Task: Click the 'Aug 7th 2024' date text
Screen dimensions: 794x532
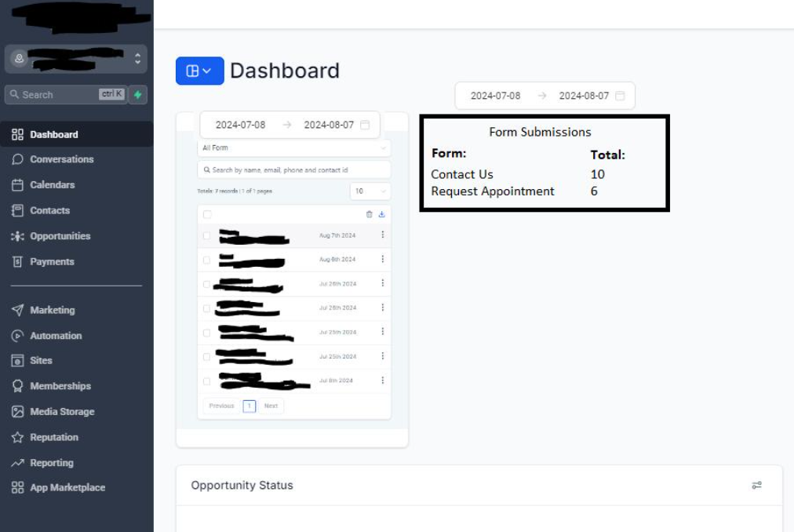Action: pyautogui.click(x=337, y=235)
